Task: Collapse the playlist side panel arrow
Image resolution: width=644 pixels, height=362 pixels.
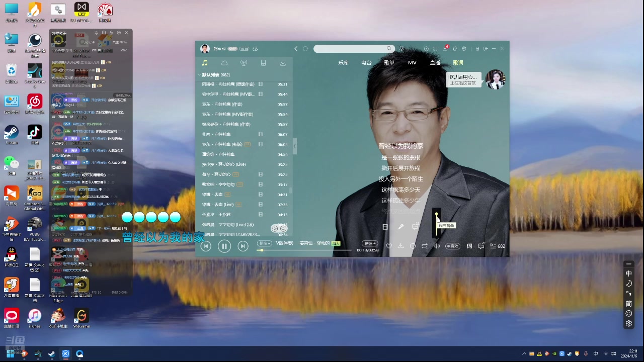Action: (295, 146)
